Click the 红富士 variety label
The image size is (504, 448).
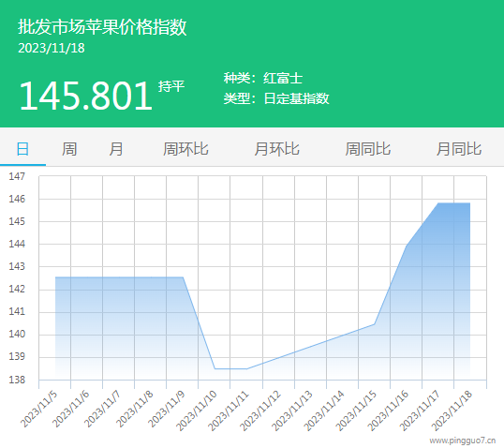tap(283, 78)
